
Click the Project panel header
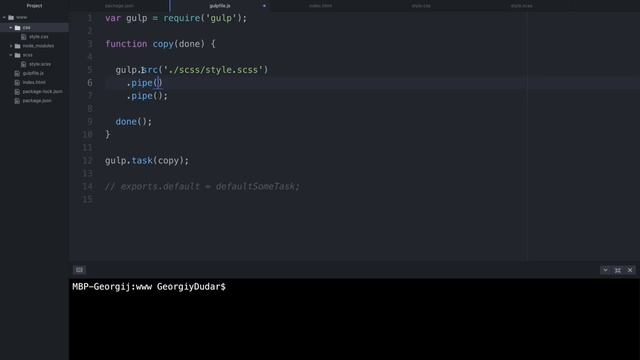[x=34, y=6]
